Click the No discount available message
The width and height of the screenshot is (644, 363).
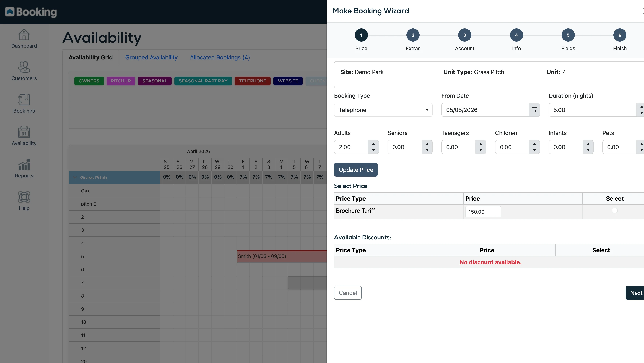(x=490, y=262)
